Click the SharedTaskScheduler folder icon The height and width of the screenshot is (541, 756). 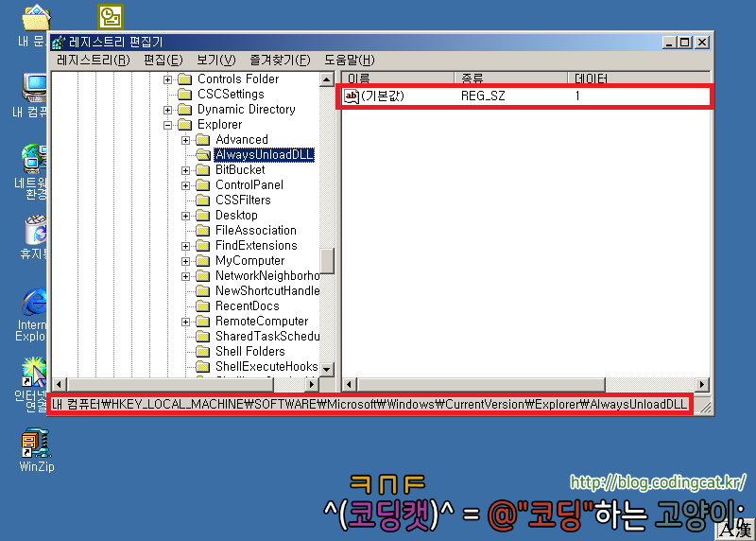203,337
